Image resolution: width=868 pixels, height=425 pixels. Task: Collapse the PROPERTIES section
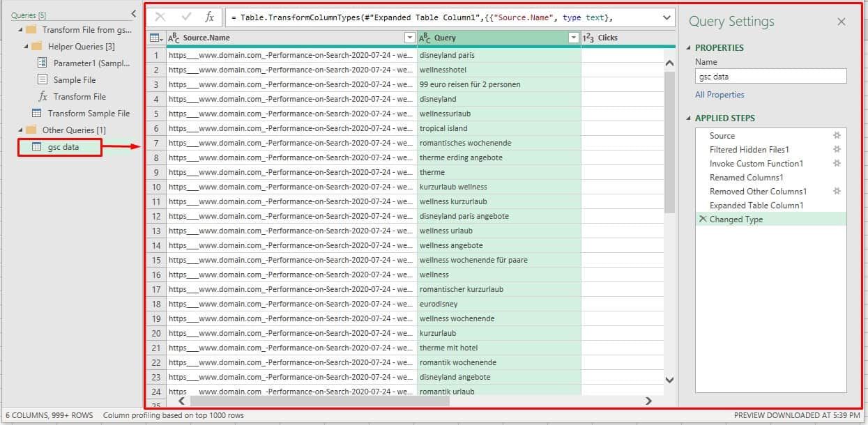pos(690,48)
